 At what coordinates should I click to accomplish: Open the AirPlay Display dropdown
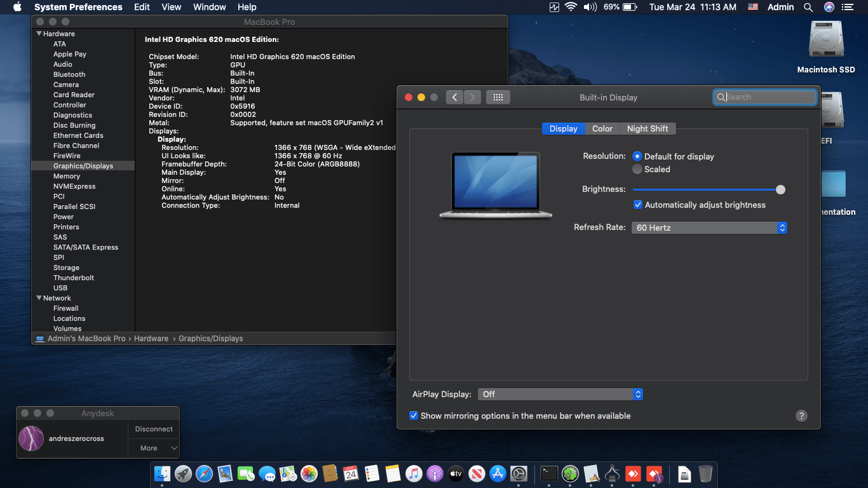coord(560,395)
